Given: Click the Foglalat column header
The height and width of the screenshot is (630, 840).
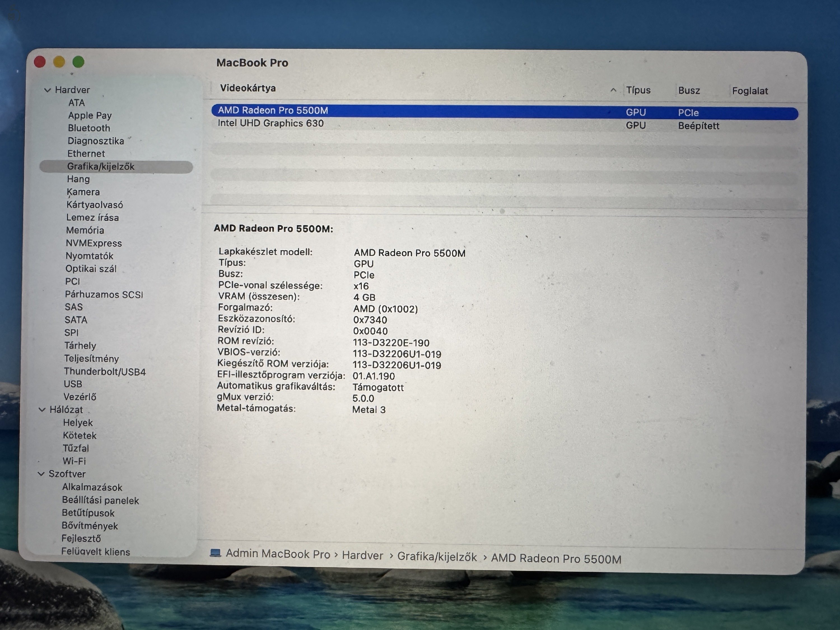Looking at the screenshot, I should click(750, 90).
